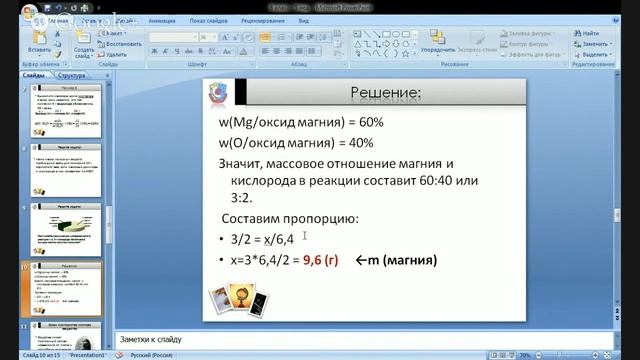640x360 pixels.
Task: Toggle Strikethrough (abc) formatting
Action: (189, 51)
